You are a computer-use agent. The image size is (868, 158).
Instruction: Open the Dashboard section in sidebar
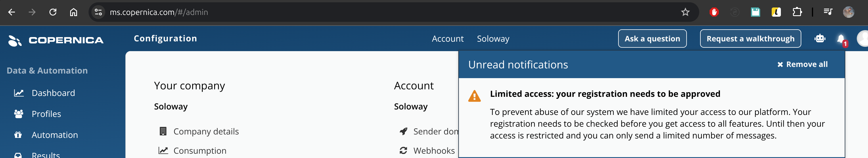click(53, 93)
